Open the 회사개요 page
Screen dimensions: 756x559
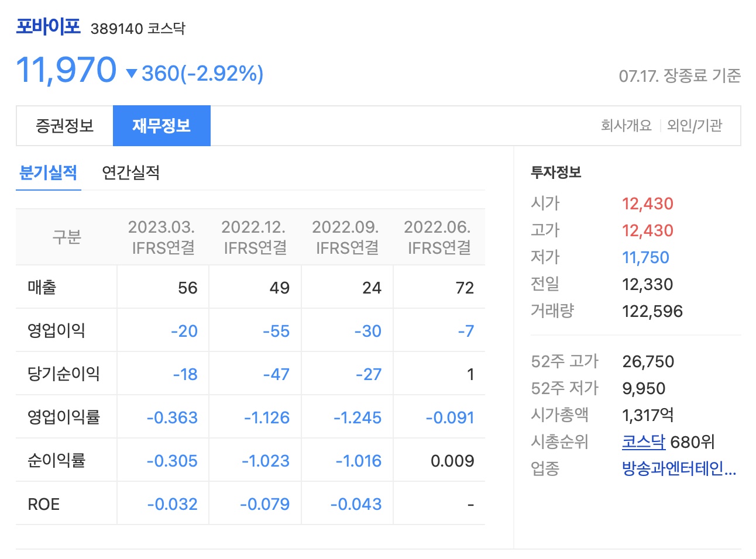(627, 125)
